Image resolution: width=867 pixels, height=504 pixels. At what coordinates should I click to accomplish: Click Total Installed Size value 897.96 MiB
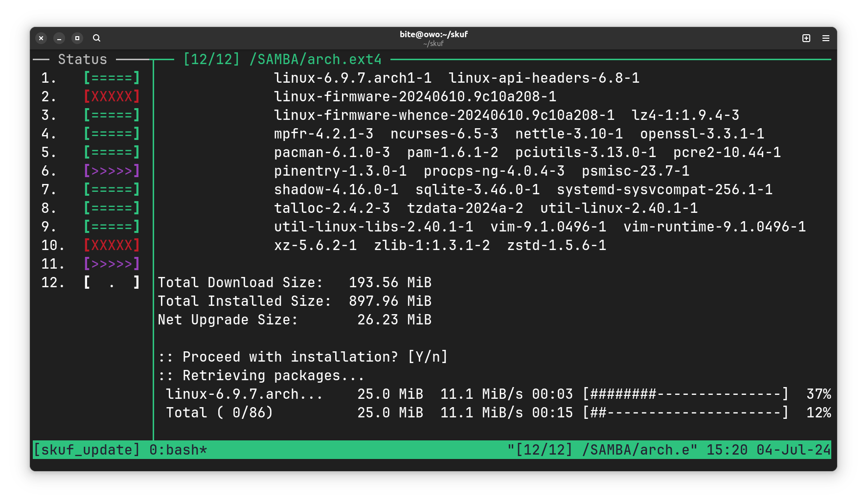tap(390, 301)
